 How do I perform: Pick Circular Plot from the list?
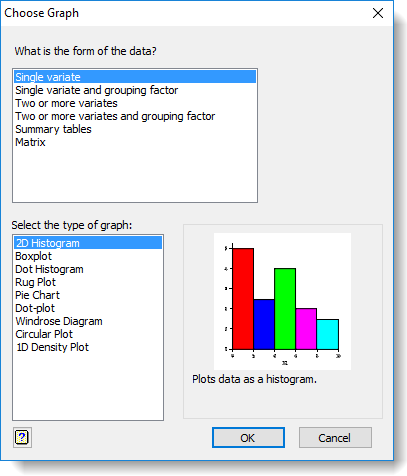[88, 334]
